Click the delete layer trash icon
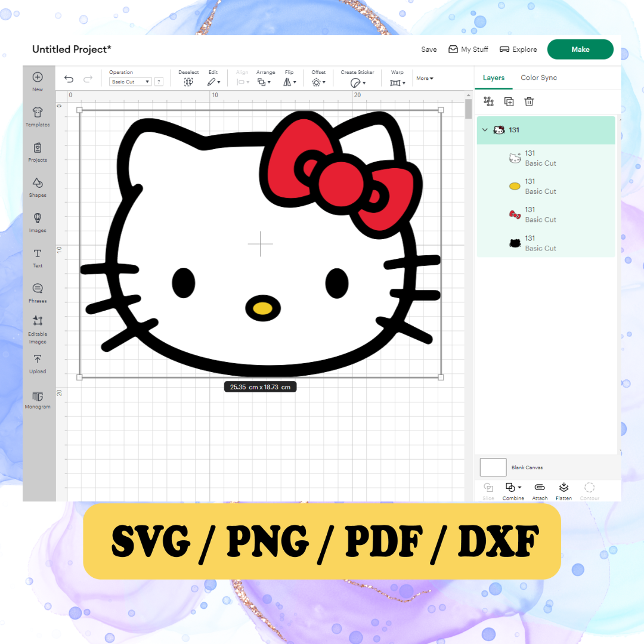 [x=529, y=101]
